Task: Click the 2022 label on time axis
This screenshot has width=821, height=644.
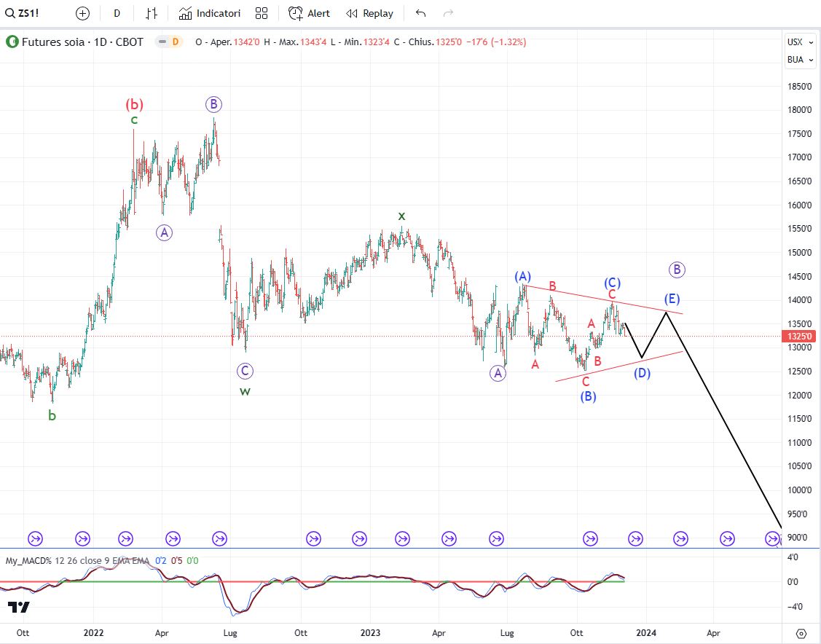Action: coord(94,633)
